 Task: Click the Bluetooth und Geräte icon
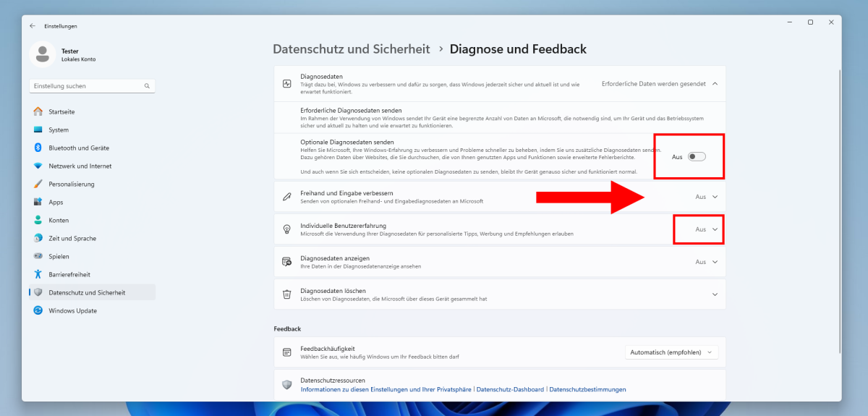point(38,148)
